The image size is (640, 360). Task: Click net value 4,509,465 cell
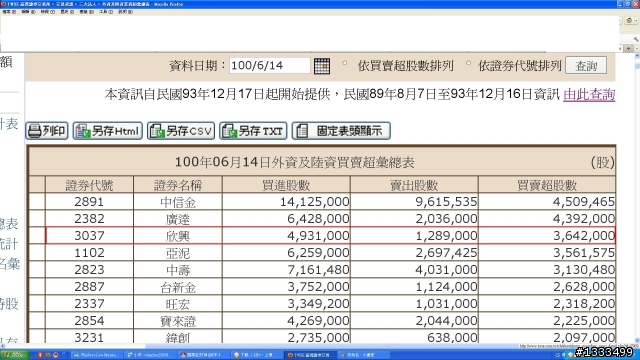click(x=547, y=202)
